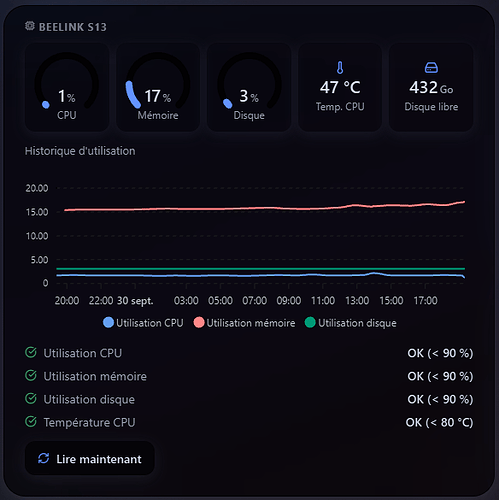This screenshot has width=499, height=500.
Task: Click the Lire maintenant button
Action: pos(90,458)
